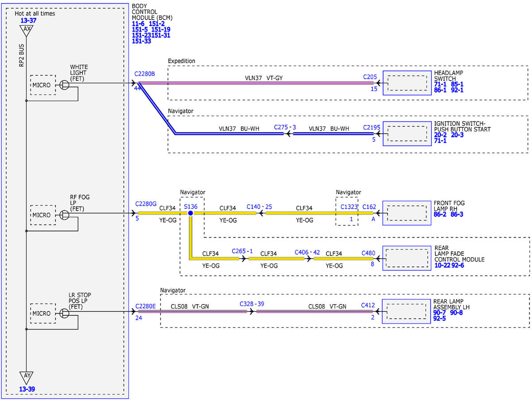This screenshot has height=411, width=532.
Task: Select the WHITE LIGHT FET transistor symbol
Action: click(x=65, y=85)
